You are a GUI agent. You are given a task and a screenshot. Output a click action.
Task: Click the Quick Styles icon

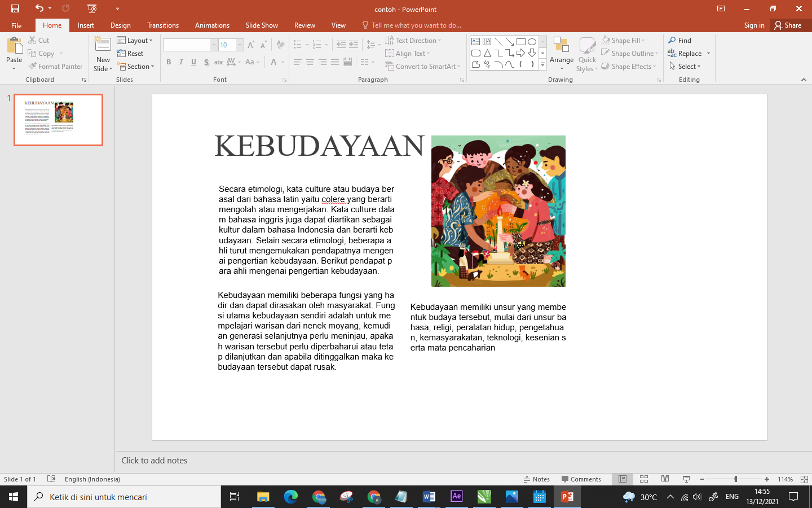pyautogui.click(x=587, y=46)
